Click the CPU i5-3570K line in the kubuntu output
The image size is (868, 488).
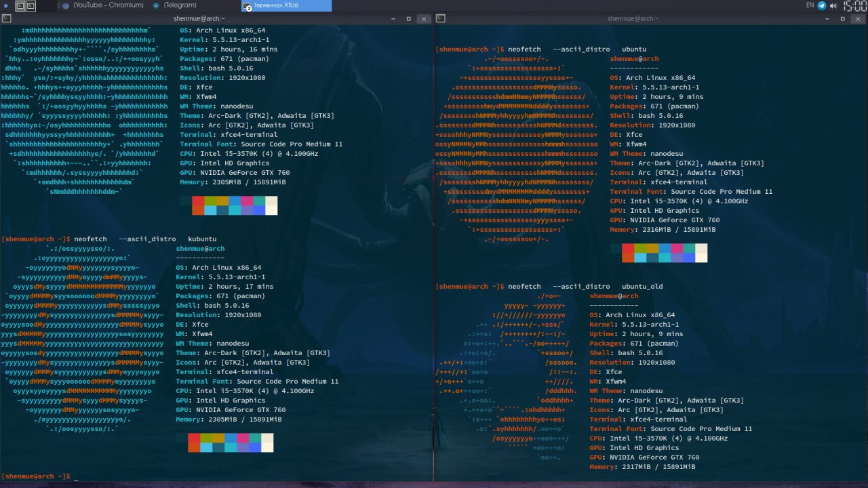(245, 391)
